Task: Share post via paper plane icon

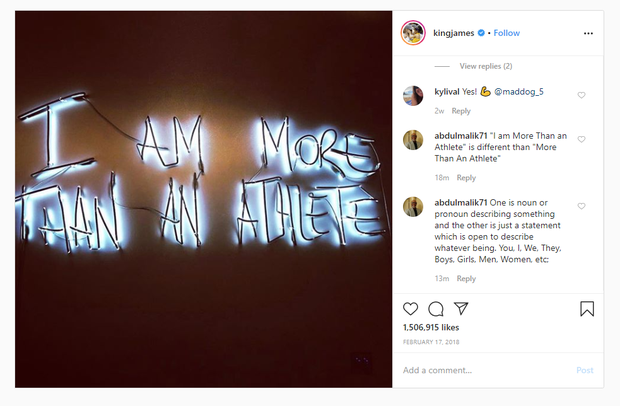Action: point(461,309)
